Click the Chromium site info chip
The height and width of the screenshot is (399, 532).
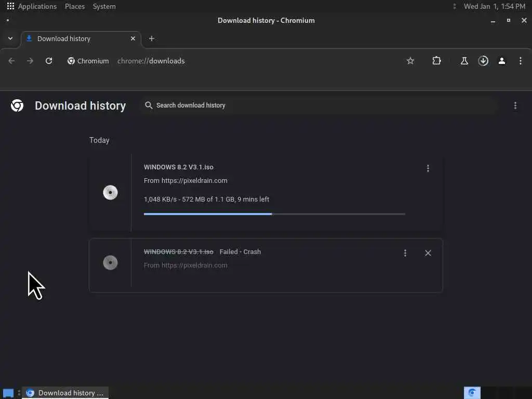(x=88, y=61)
